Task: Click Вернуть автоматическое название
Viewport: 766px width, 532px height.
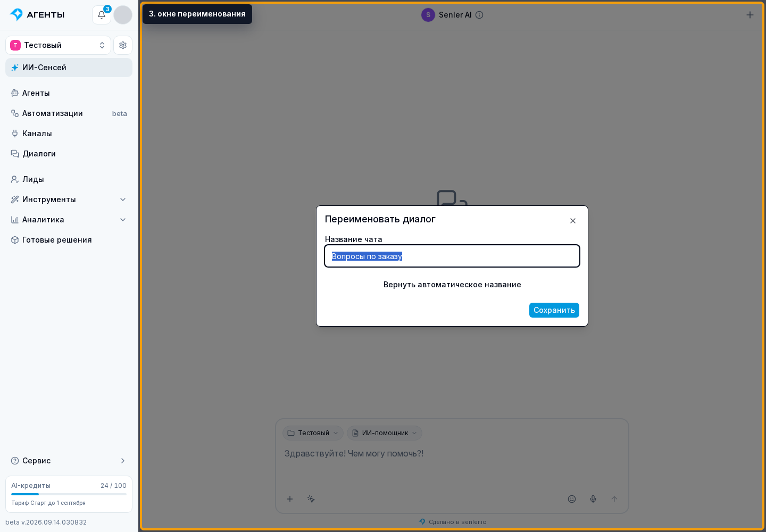Action: (x=452, y=285)
